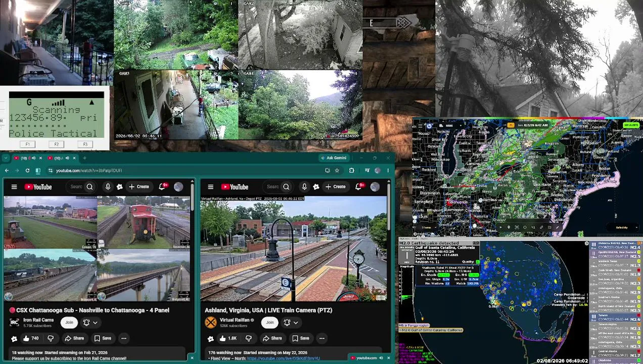Viewport: 643px width, 364px height.
Task: Open left YouTube guide hamburger menu
Action: (x=14, y=187)
